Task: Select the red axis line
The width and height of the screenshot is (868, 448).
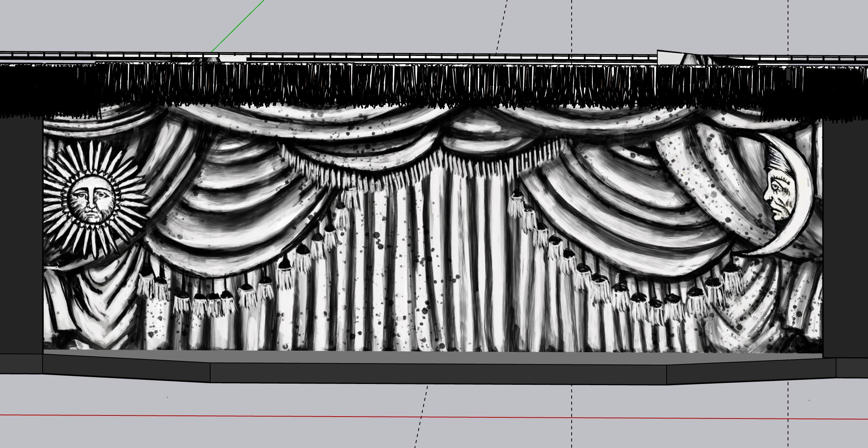Action: 230,416
